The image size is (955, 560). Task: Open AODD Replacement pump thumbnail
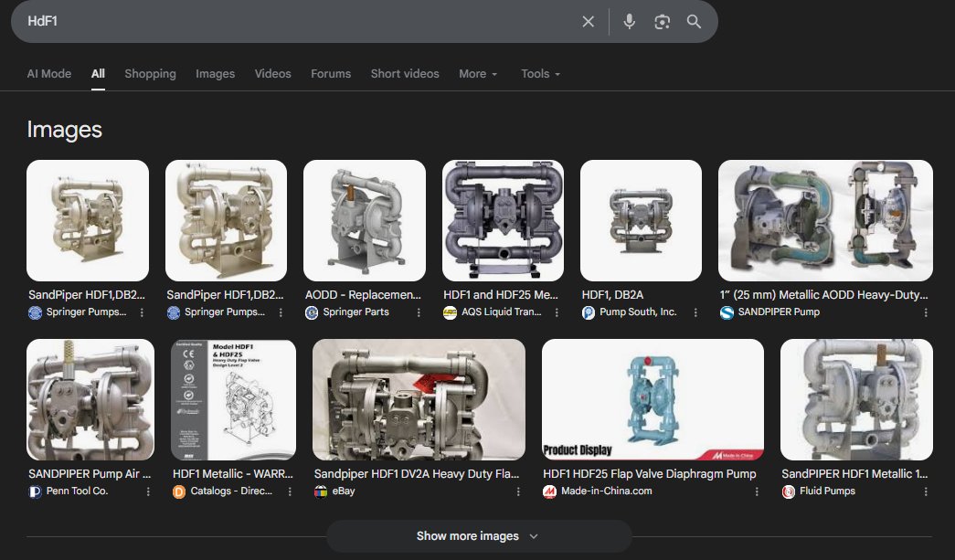click(365, 220)
